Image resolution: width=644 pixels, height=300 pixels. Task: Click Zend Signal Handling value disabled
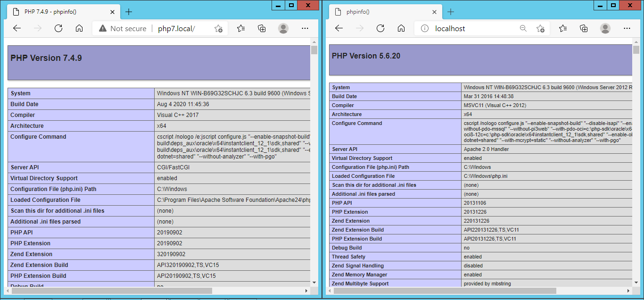tap(473, 266)
